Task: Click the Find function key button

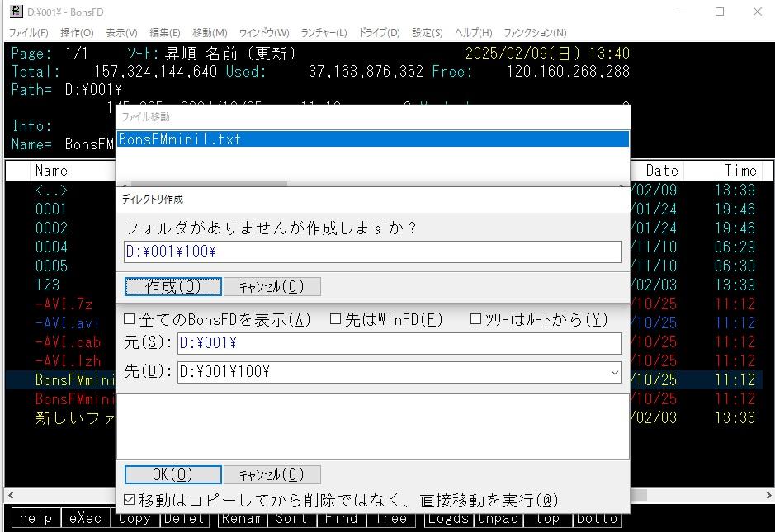Action: pos(341,519)
